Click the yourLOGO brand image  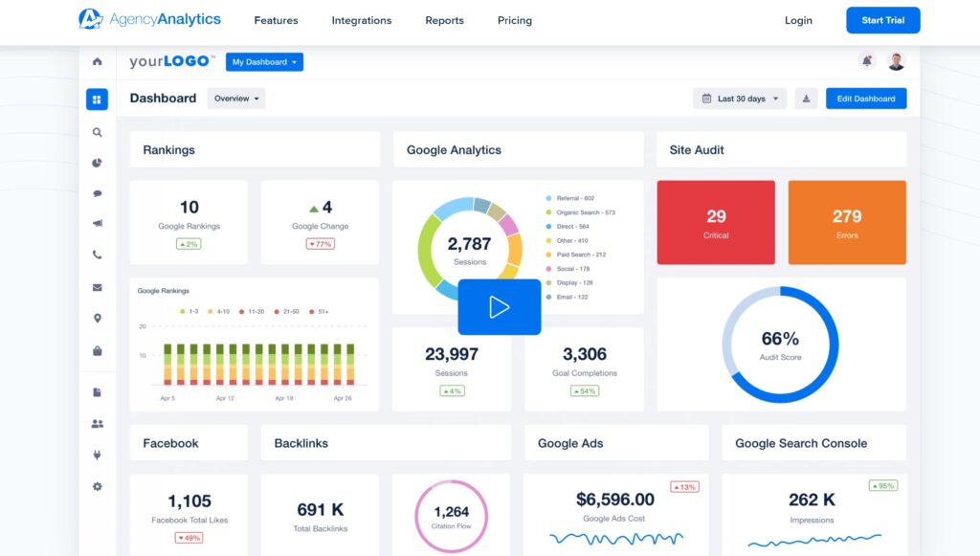click(172, 61)
